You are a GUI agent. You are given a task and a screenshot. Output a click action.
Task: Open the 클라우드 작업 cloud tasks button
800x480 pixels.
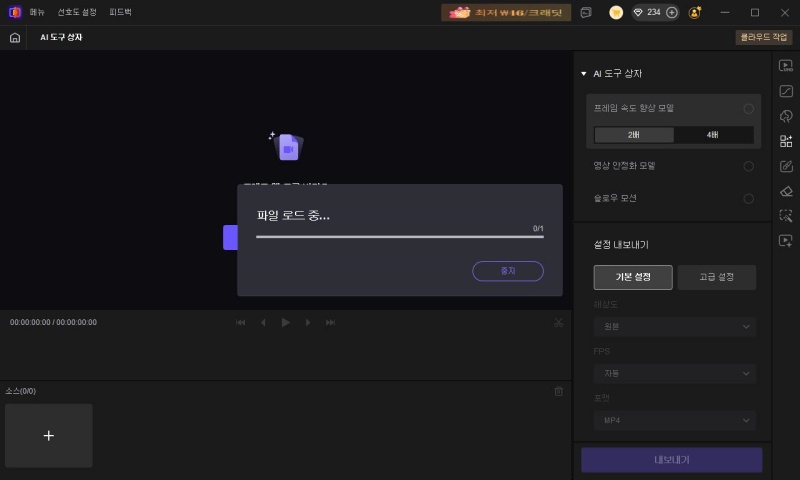(x=763, y=37)
